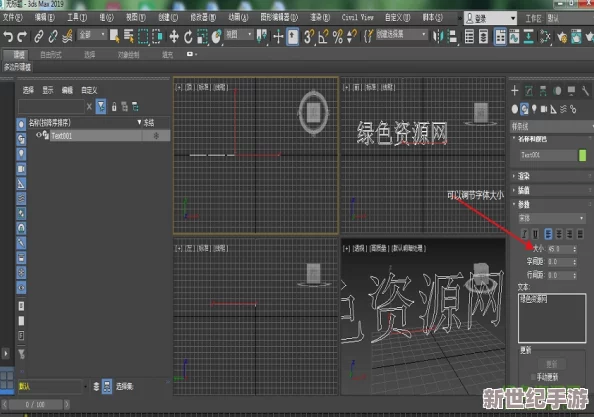
Task: Open the 工具 menu
Action: pos(77,17)
